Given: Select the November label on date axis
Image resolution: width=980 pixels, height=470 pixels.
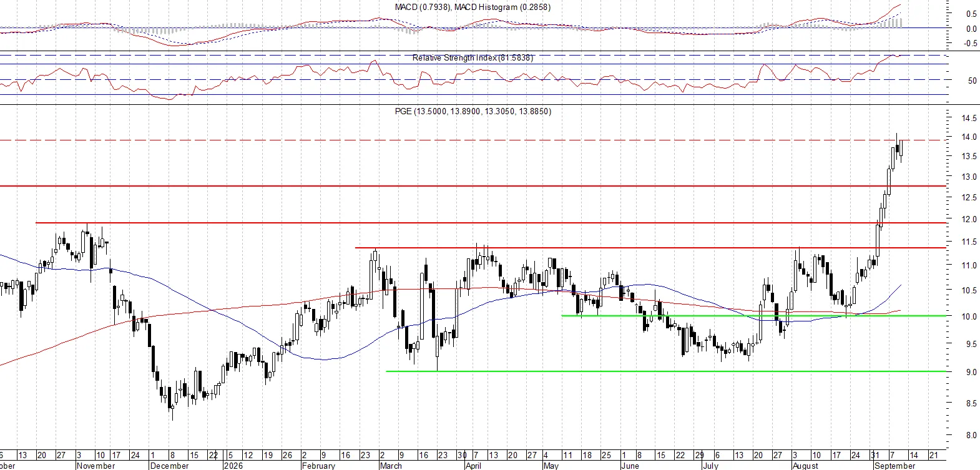Looking at the screenshot, I should 96,466.
